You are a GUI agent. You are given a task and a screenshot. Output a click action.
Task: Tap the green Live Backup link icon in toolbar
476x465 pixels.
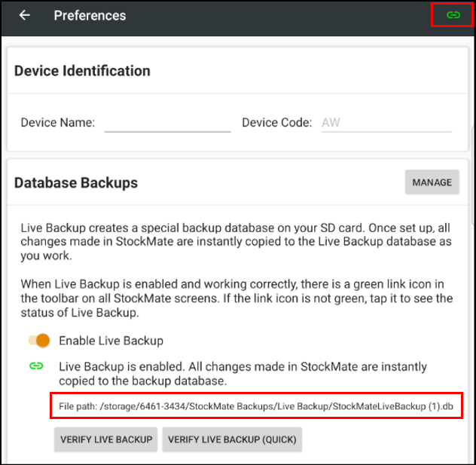coord(453,15)
